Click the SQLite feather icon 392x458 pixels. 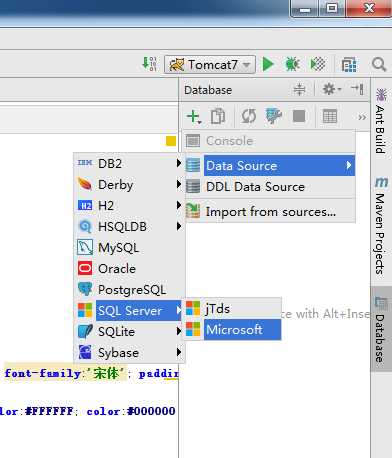85,331
